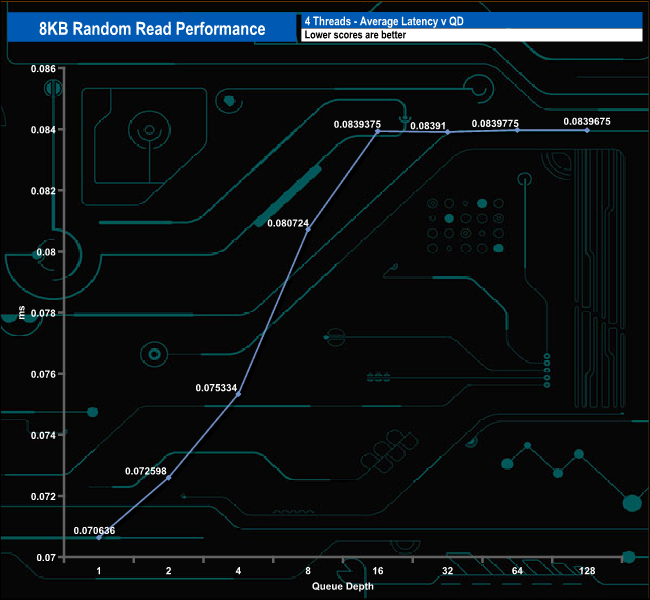The height and width of the screenshot is (600, 650).
Task: Click the 128 tick on the x-axis
Action: coord(587,571)
